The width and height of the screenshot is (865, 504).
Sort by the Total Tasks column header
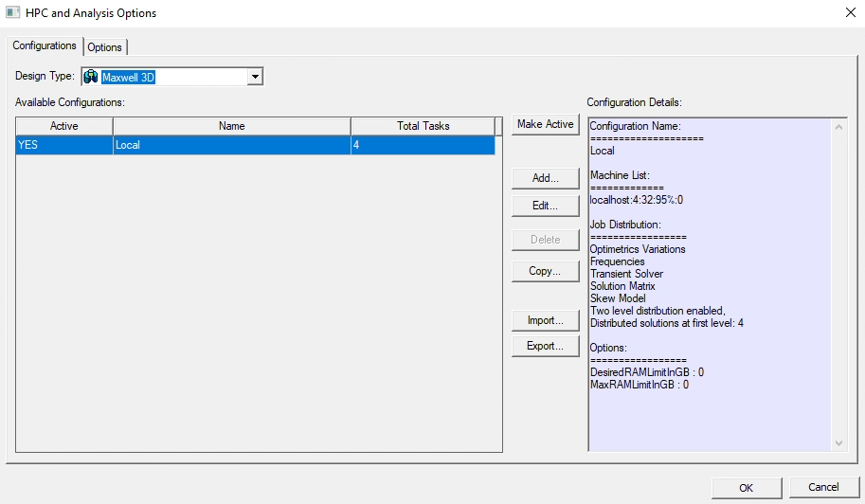[x=423, y=126]
